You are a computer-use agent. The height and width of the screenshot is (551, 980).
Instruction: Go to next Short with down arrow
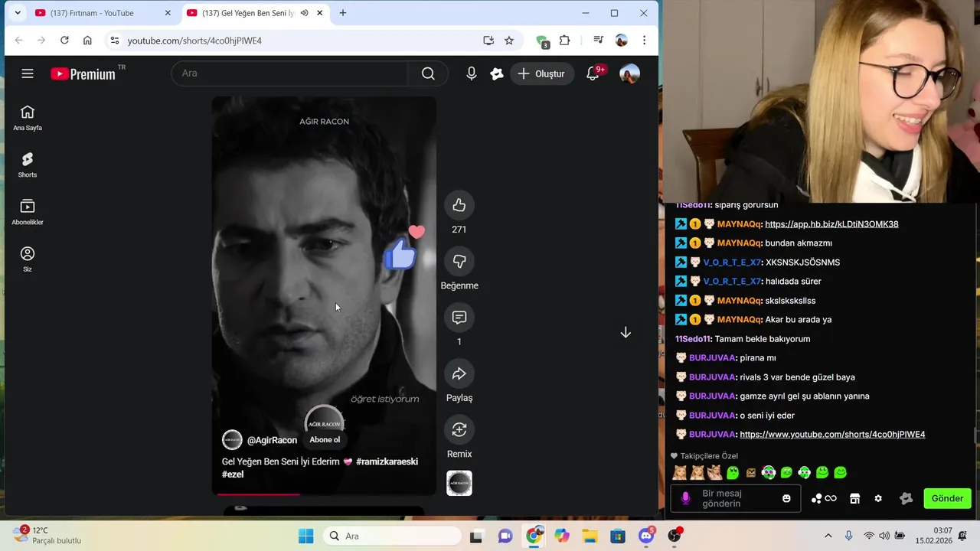626,332
